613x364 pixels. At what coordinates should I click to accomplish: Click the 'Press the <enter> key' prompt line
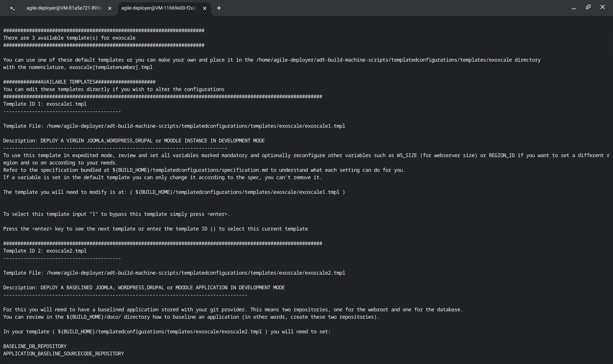tap(155, 229)
